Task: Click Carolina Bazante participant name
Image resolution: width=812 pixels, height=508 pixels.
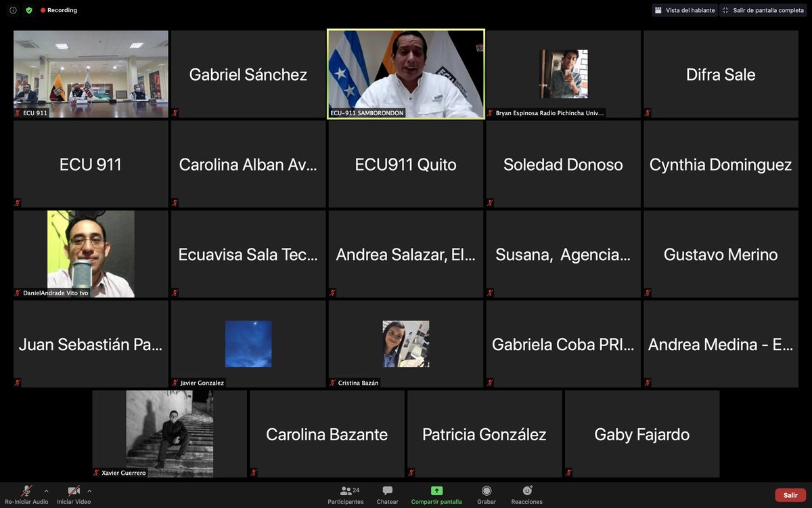Action: [327, 435]
